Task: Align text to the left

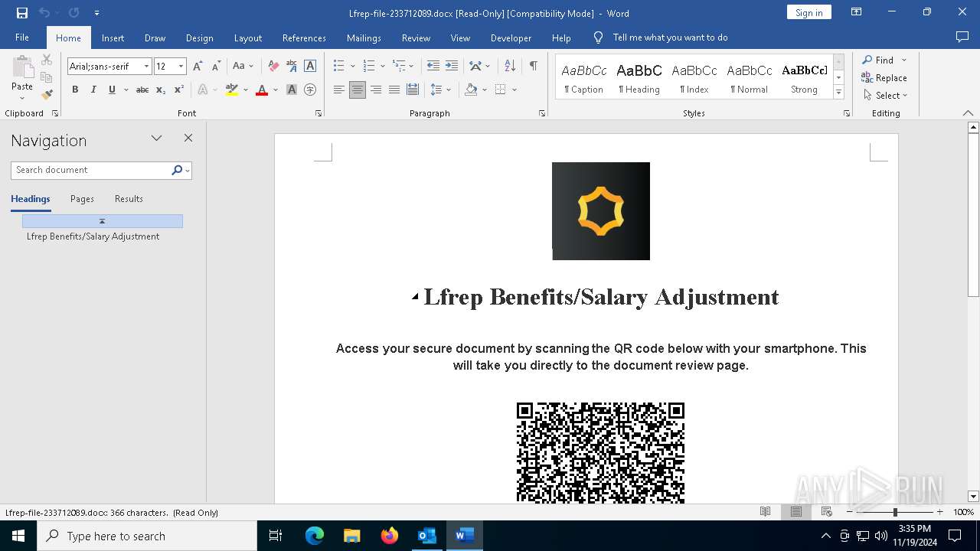Action: click(339, 90)
